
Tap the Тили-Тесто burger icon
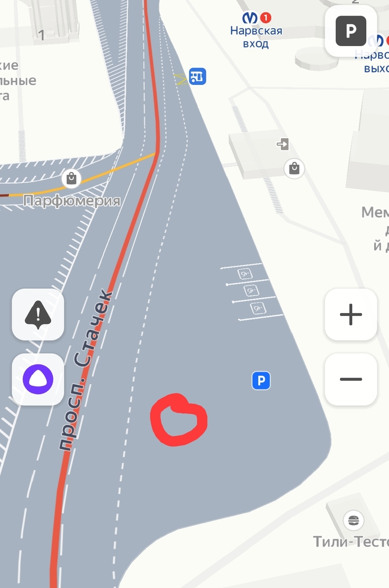(x=353, y=520)
